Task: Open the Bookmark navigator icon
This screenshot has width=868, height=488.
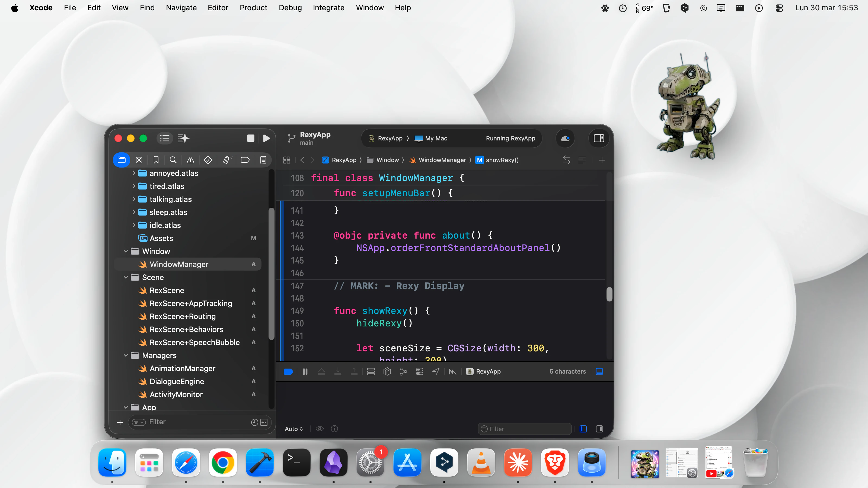Action: point(156,160)
